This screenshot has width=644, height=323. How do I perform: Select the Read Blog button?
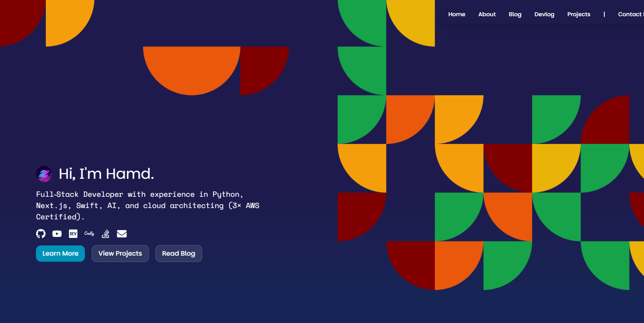click(x=179, y=253)
